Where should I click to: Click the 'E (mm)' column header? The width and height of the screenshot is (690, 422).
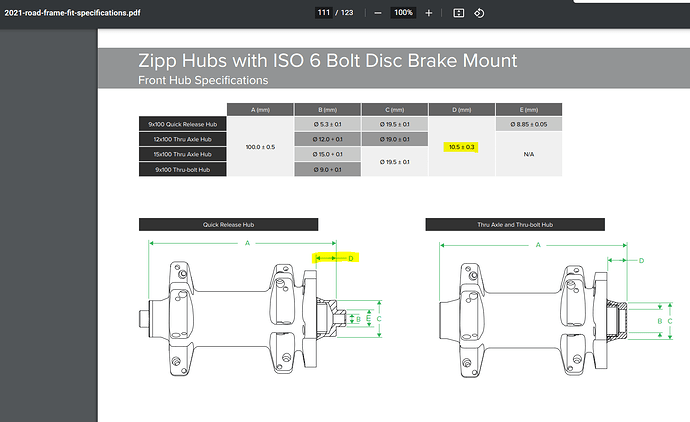pos(529,110)
